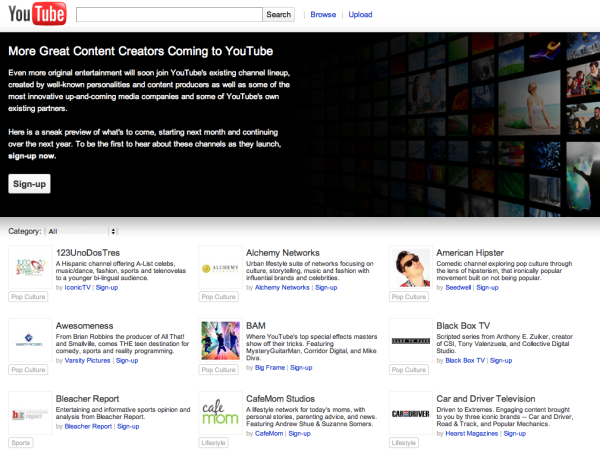Click the Car and Driver logo
The image size is (600, 457).
[410, 411]
